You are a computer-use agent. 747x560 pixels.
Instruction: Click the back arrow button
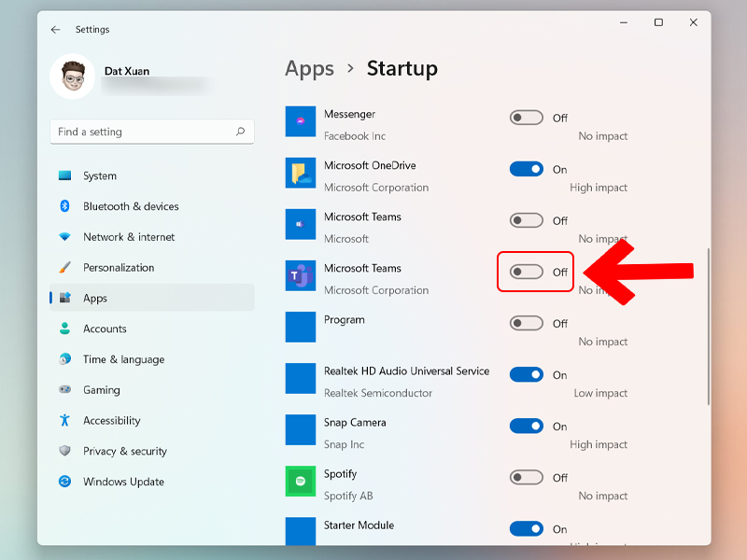55,29
